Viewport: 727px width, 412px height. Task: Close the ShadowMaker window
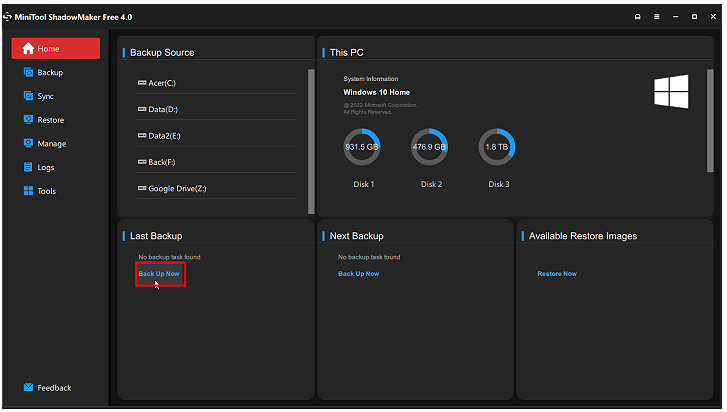tap(713, 17)
